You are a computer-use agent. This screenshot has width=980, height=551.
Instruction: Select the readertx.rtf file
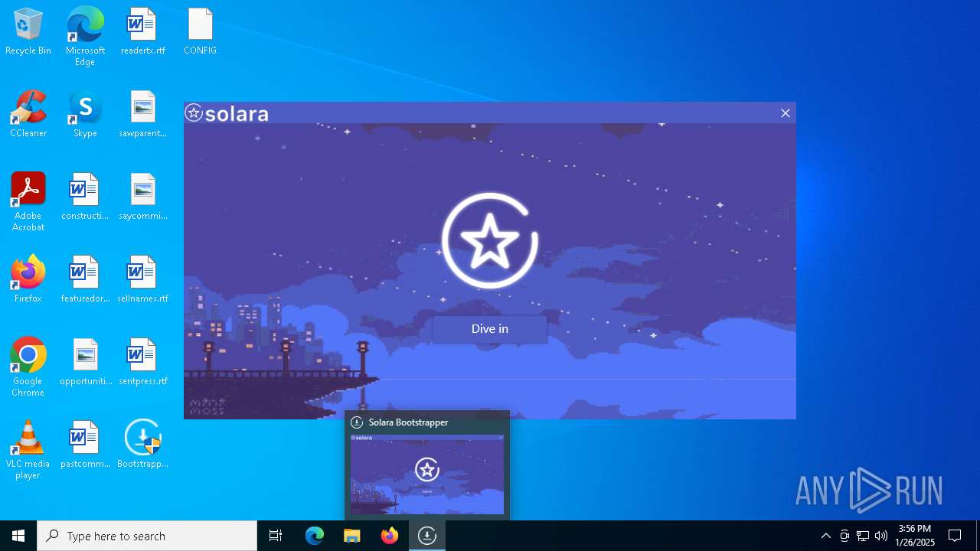142,31
